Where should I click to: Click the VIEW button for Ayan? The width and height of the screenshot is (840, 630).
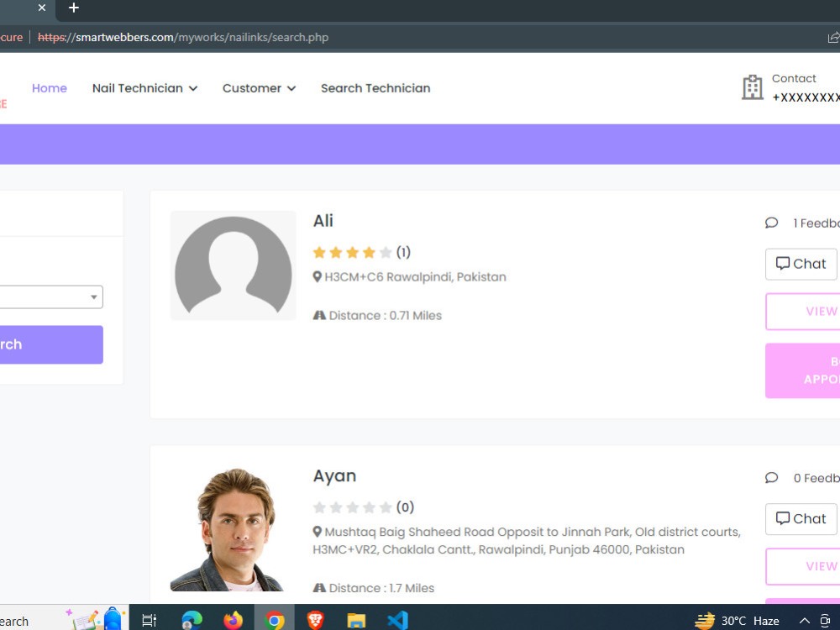[x=803, y=566]
